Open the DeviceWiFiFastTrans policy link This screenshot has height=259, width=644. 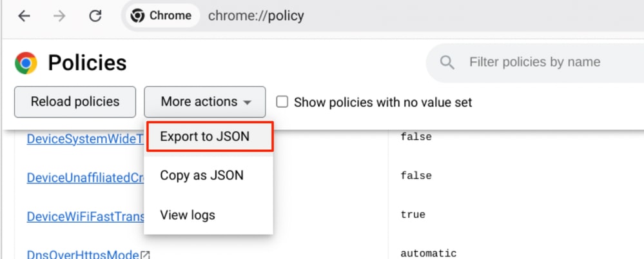point(85,216)
